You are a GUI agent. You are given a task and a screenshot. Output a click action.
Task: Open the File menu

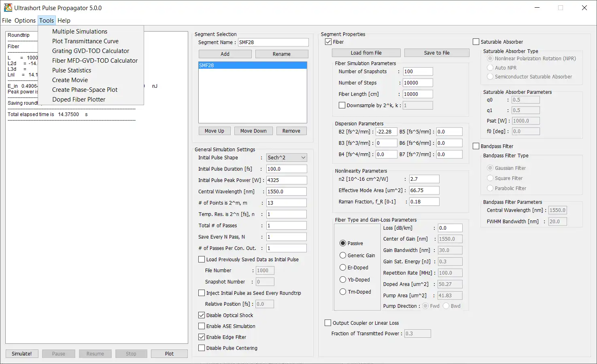coord(7,20)
